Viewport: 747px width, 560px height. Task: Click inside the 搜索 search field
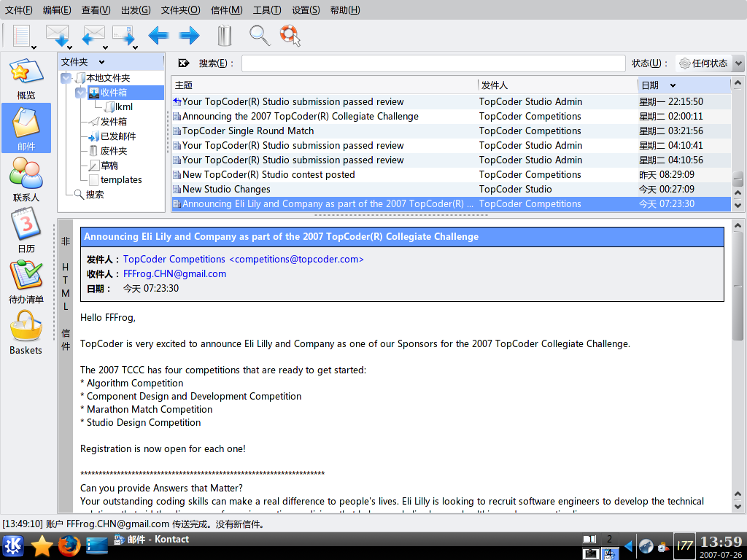[433, 63]
